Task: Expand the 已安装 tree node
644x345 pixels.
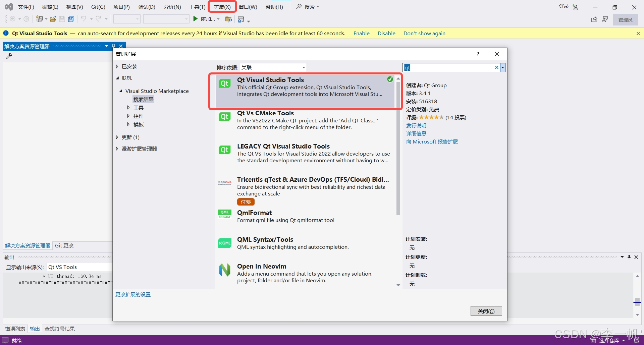Action: point(117,66)
